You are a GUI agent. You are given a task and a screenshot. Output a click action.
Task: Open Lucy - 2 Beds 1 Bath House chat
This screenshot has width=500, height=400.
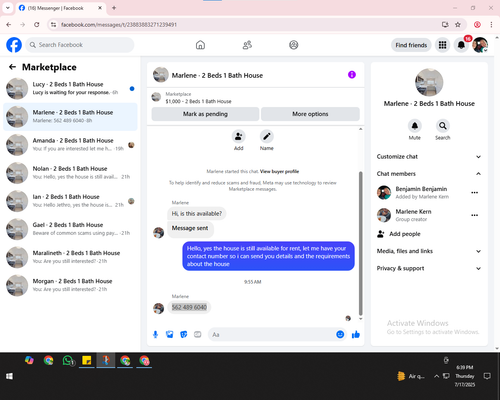point(70,88)
